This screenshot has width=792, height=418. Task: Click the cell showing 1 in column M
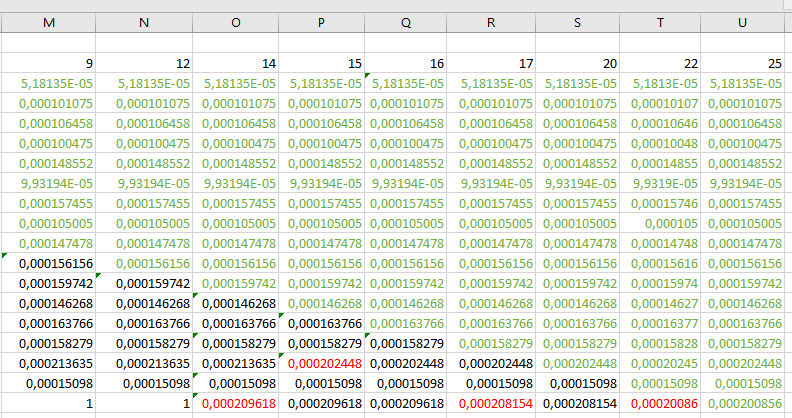click(x=48, y=403)
